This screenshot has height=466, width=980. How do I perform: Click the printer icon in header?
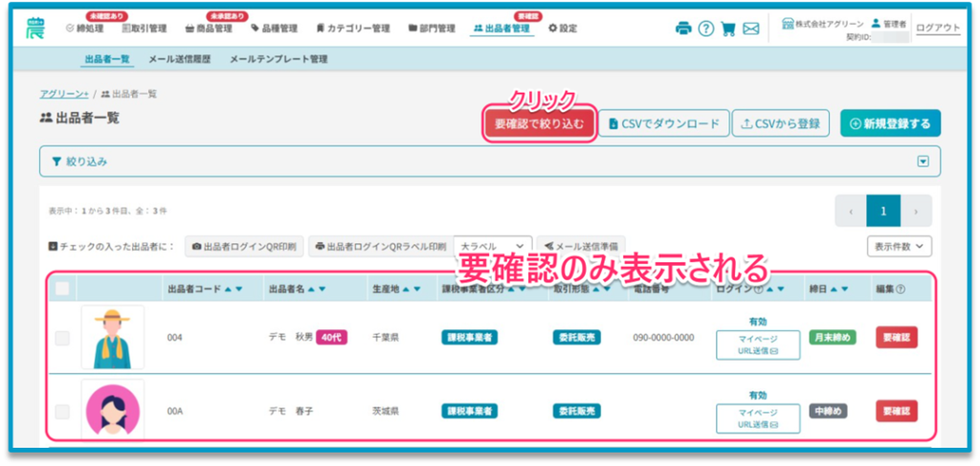683,29
